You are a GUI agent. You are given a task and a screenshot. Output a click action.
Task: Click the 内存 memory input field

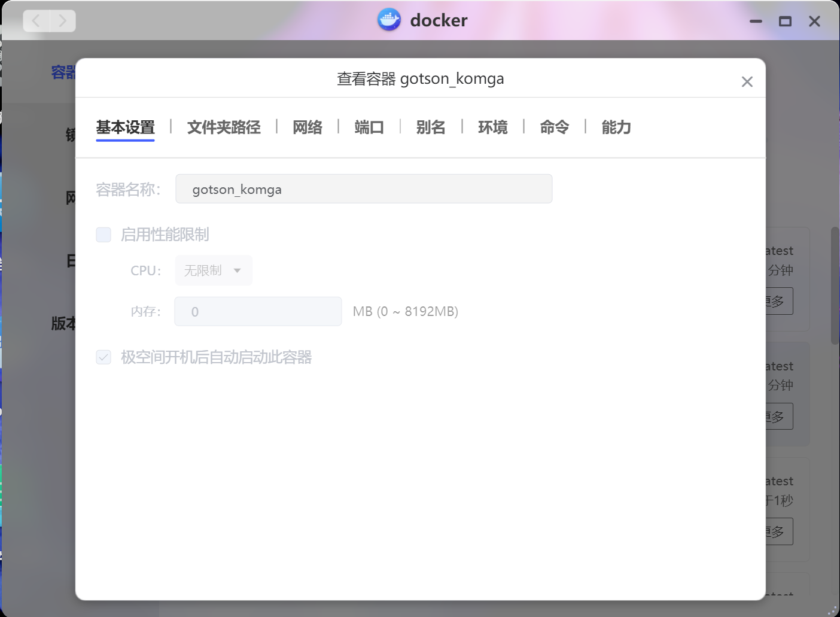(258, 312)
